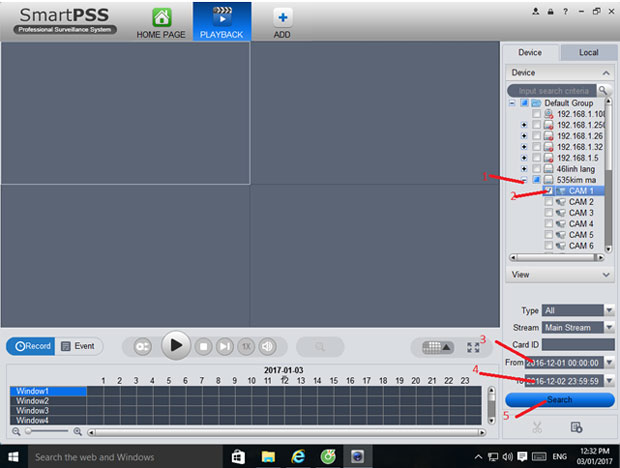Open the Stream dropdown
This screenshot has width=620, height=468.
[609, 327]
